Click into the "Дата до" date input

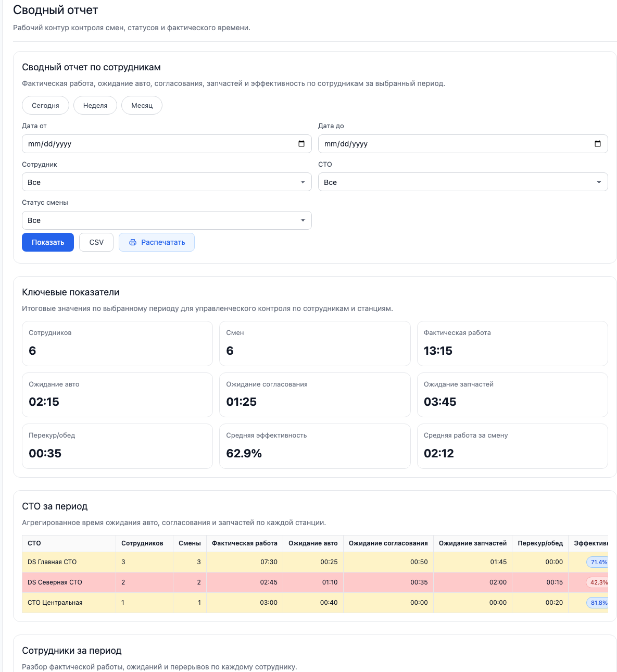point(453,144)
